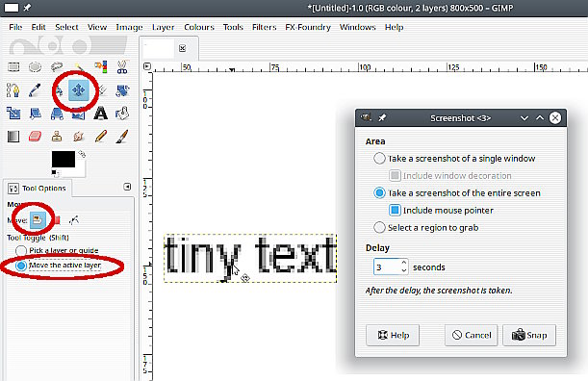Select the Select by Colour tool
The height and width of the screenshot is (381, 588).
(x=100, y=67)
